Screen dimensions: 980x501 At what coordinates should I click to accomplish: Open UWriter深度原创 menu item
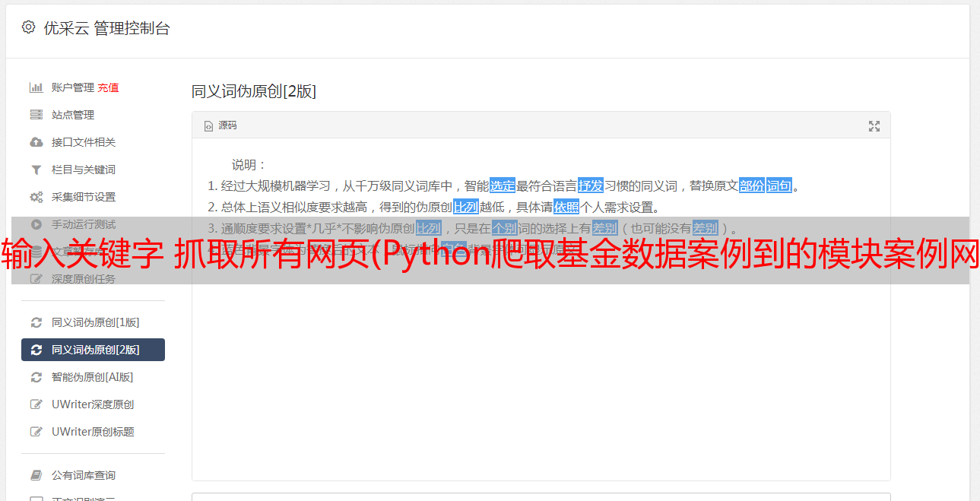(93, 404)
